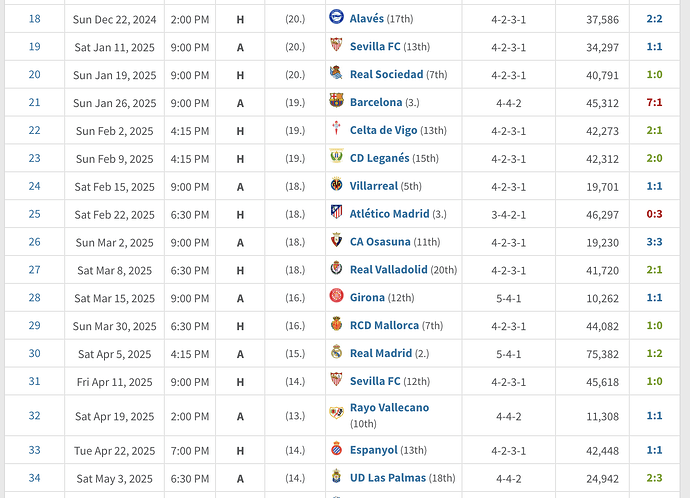Screen dimensions: 690x498
Task: Click the Villarreal club crest icon
Action: click(x=336, y=184)
